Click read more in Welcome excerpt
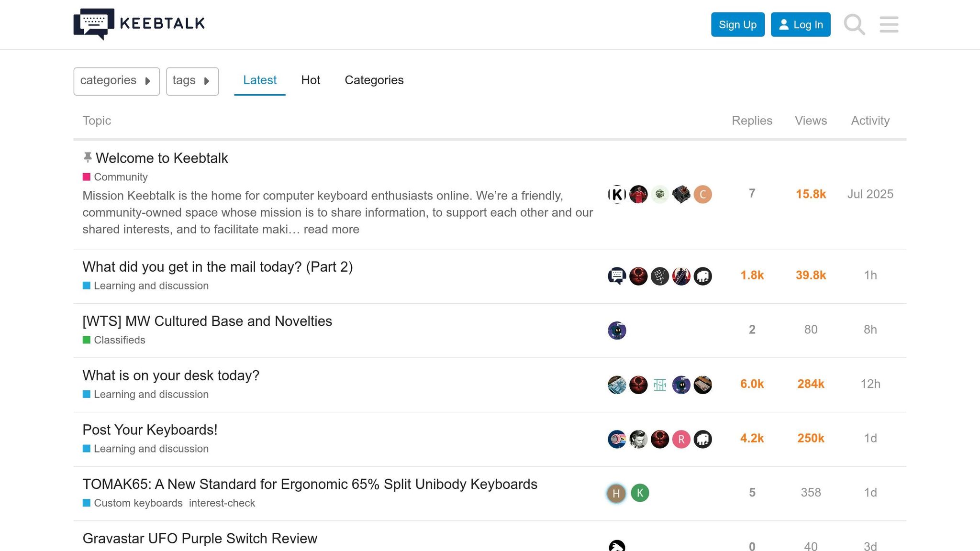Image resolution: width=980 pixels, height=551 pixels. pyautogui.click(x=331, y=229)
